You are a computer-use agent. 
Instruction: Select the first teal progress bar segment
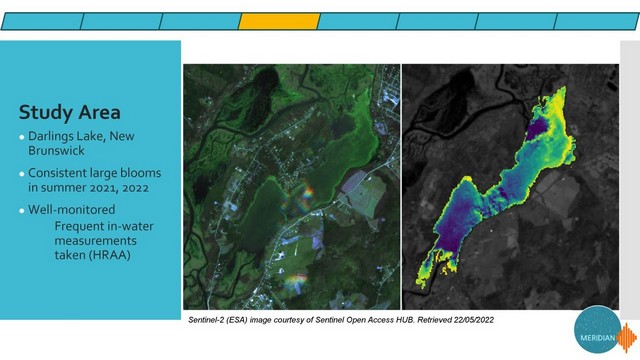point(42,21)
